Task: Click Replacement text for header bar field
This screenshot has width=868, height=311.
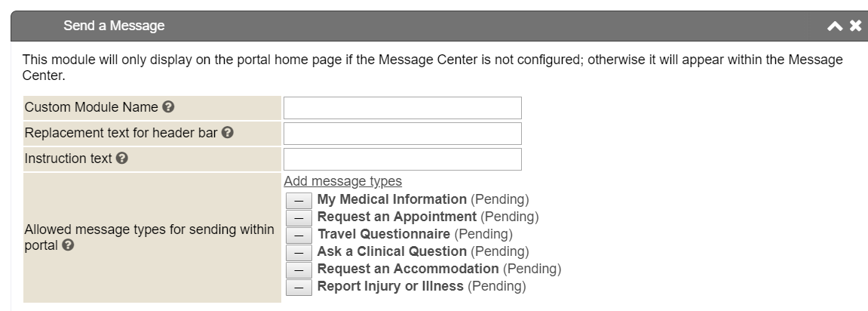Action: 402,134
